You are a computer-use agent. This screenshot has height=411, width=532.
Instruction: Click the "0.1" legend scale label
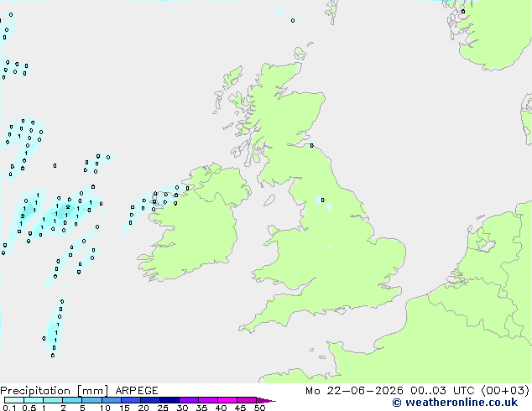point(9,408)
